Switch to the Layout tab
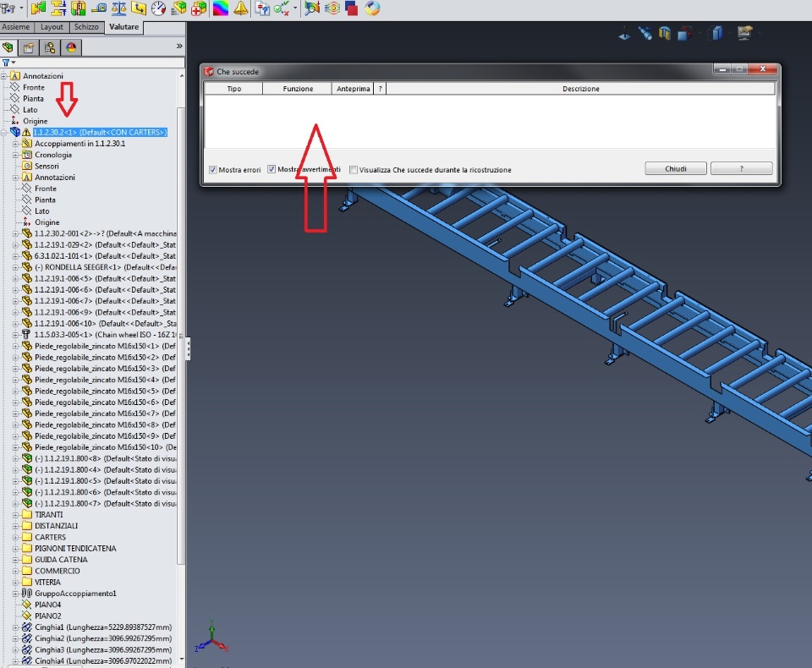This screenshot has height=668, width=812. click(52, 27)
